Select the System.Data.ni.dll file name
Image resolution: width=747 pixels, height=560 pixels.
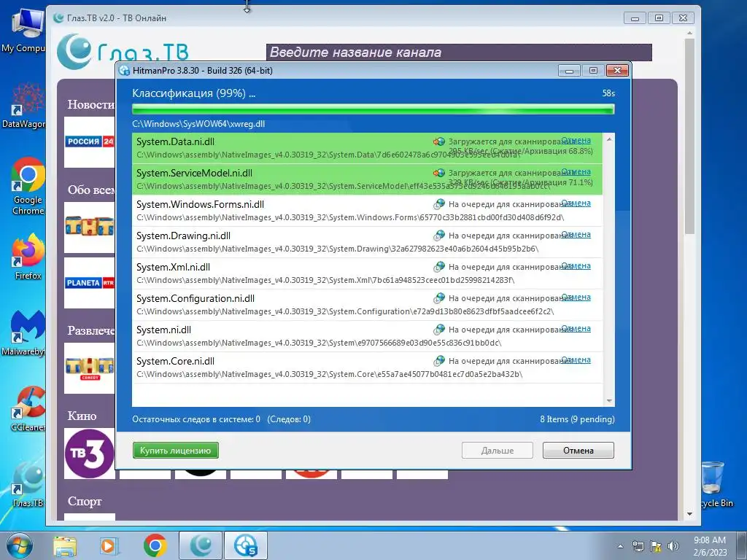tap(175, 142)
